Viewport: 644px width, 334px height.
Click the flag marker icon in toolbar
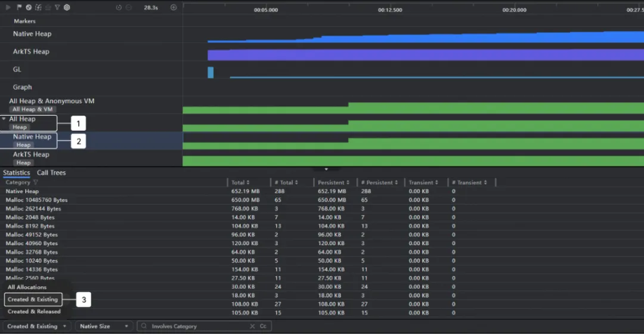pyautogui.click(x=19, y=7)
